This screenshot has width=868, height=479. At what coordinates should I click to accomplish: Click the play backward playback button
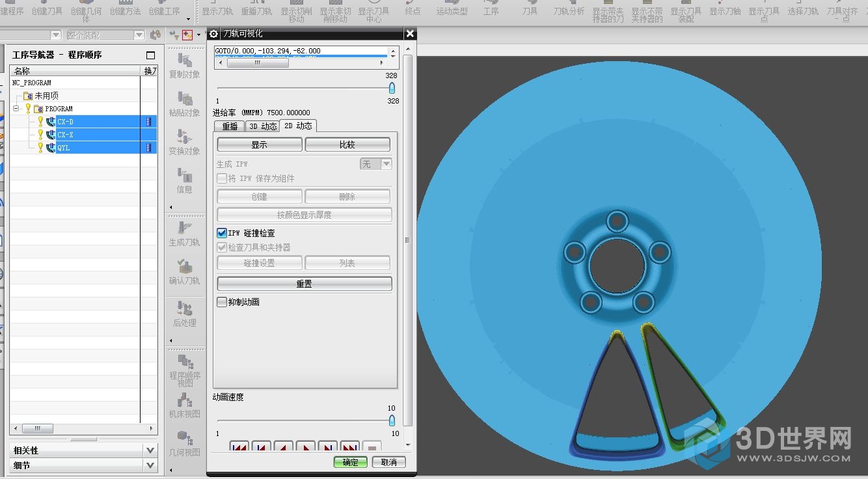(x=283, y=446)
